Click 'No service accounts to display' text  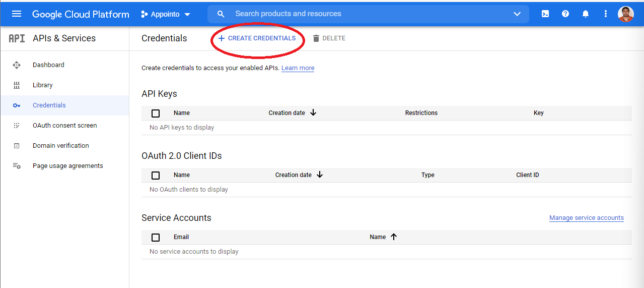(194, 252)
